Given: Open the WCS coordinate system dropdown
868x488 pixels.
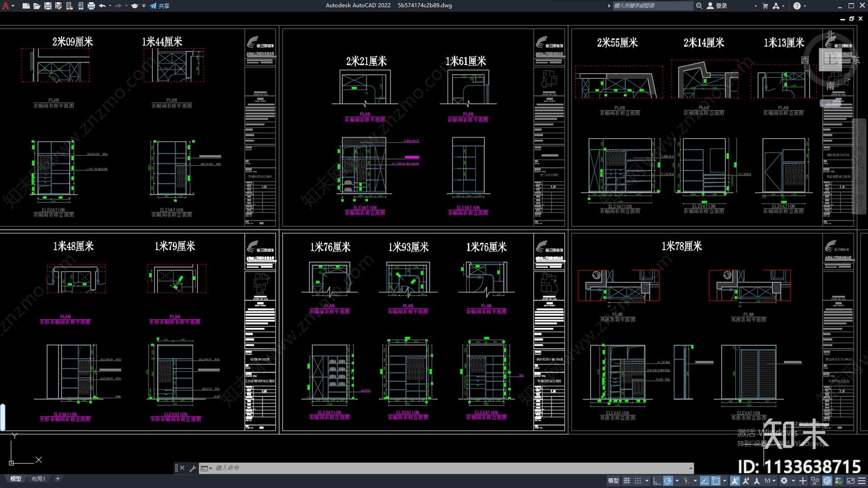Looking at the screenshot, I should 830,103.
